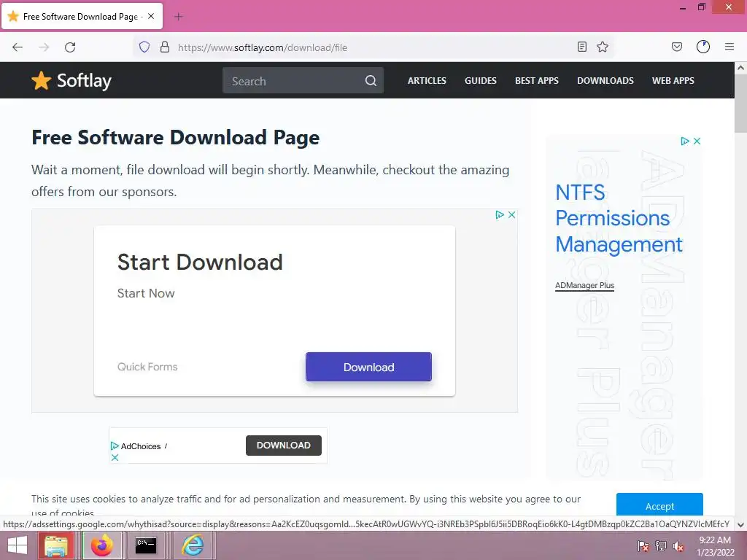Viewport: 747px width, 560px height.
Task: Go back with the browser back arrow
Action: pyautogui.click(x=18, y=47)
